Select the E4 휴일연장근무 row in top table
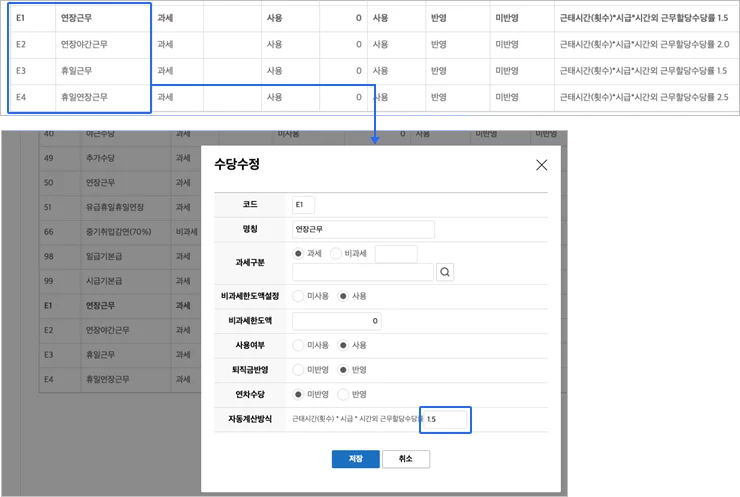The width and height of the screenshot is (740, 497). [x=80, y=97]
